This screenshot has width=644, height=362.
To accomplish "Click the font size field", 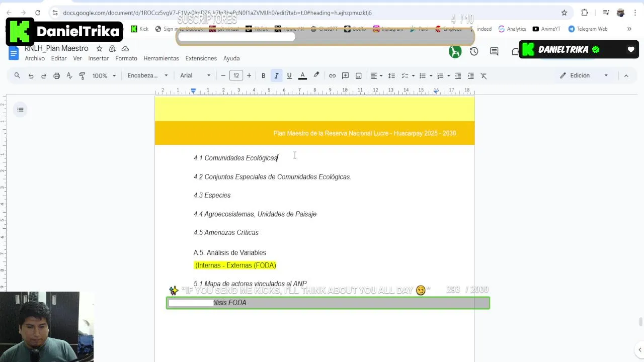I will click(x=236, y=75).
